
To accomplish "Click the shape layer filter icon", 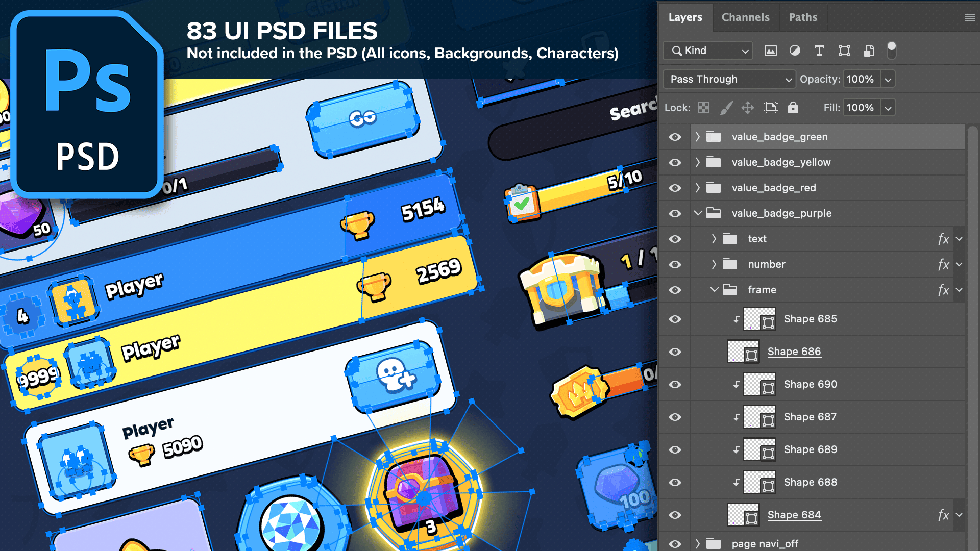I will tap(844, 51).
